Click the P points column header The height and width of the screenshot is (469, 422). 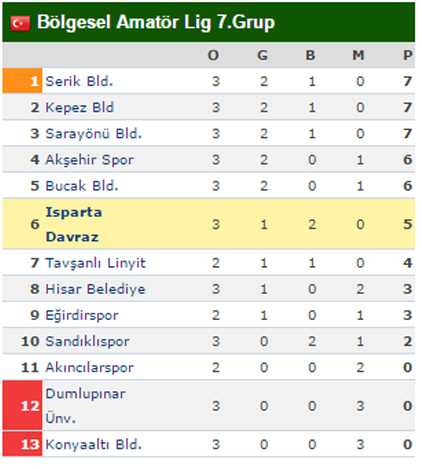(408, 55)
